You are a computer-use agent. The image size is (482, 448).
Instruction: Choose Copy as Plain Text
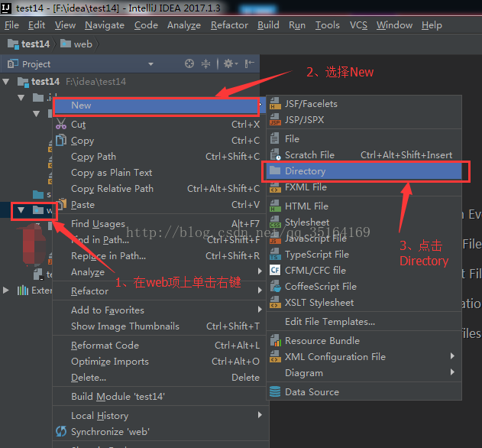159,173
